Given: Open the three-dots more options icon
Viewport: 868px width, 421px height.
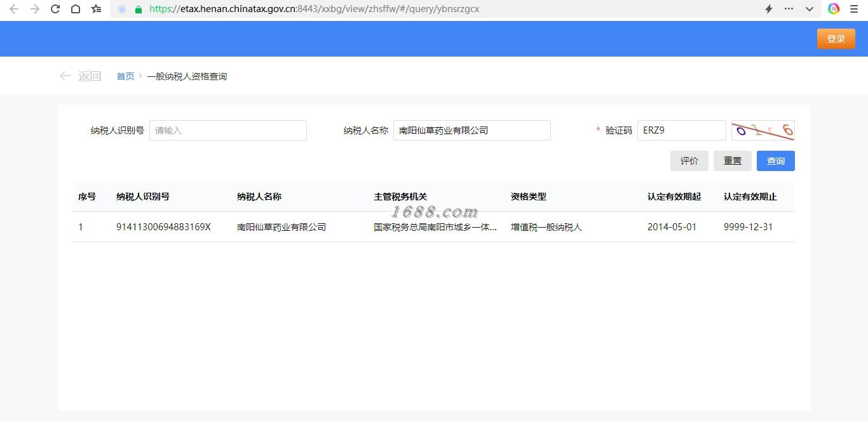Looking at the screenshot, I should [x=789, y=9].
